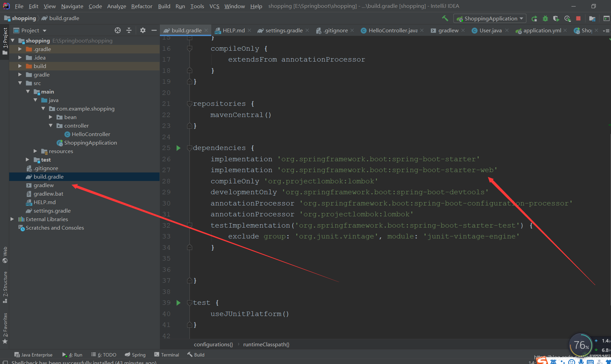The width and height of the screenshot is (611, 364).
Task: Open the 6: TODO tool window
Action: 104,354
